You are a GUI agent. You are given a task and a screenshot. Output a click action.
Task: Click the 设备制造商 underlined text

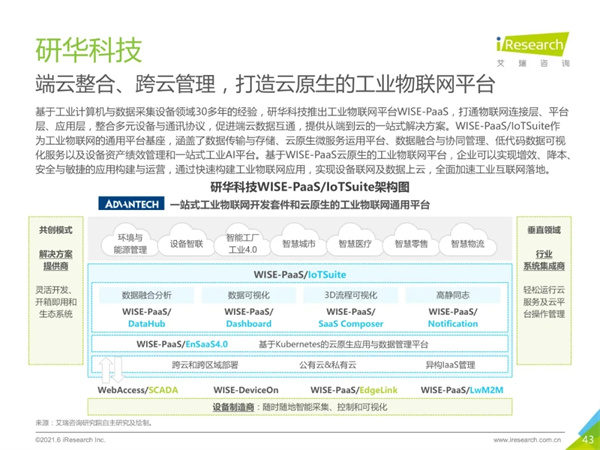pyautogui.click(x=233, y=407)
